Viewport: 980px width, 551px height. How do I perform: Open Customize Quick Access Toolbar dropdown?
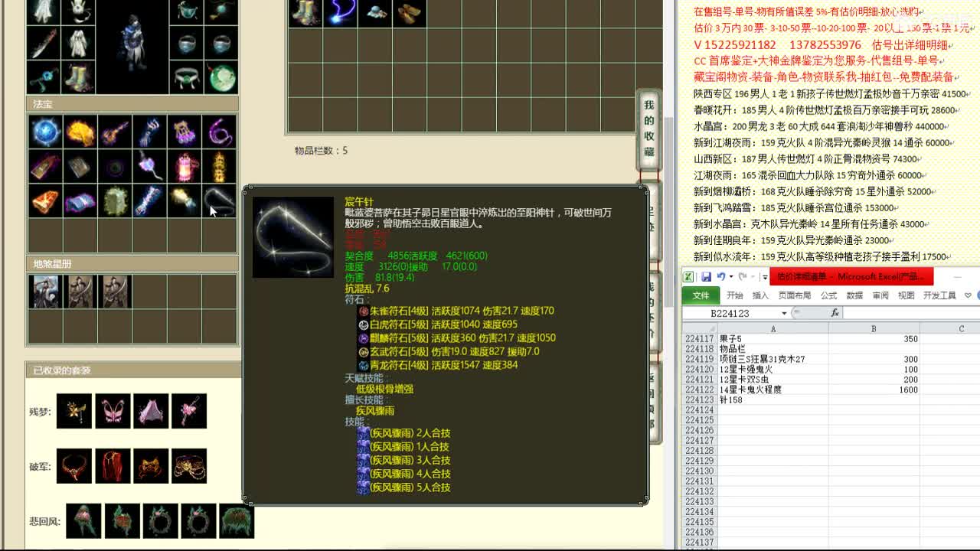(x=764, y=277)
